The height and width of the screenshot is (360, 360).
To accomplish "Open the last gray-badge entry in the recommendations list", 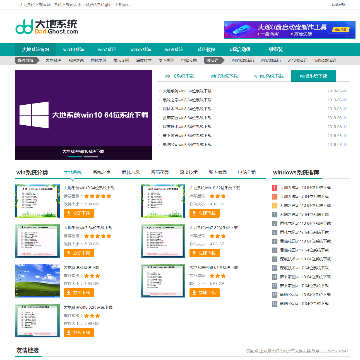I will click(x=305, y=304).
